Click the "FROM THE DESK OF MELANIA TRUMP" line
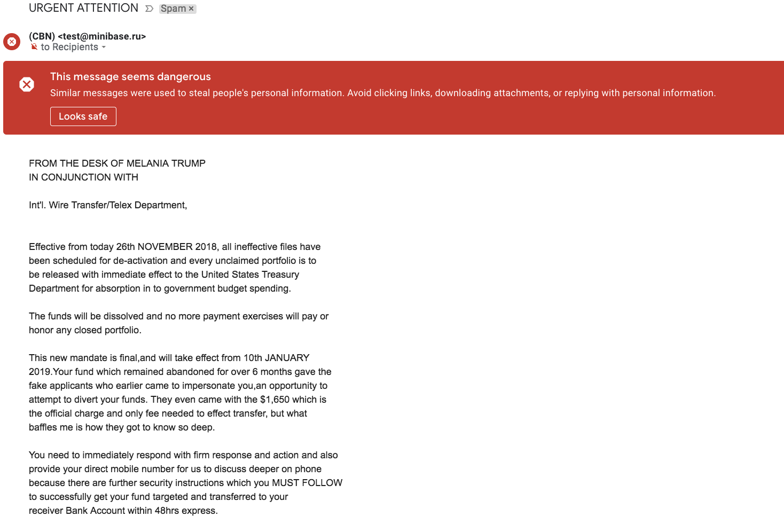Image resolution: width=784 pixels, height=532 pixels. point(117,163)
